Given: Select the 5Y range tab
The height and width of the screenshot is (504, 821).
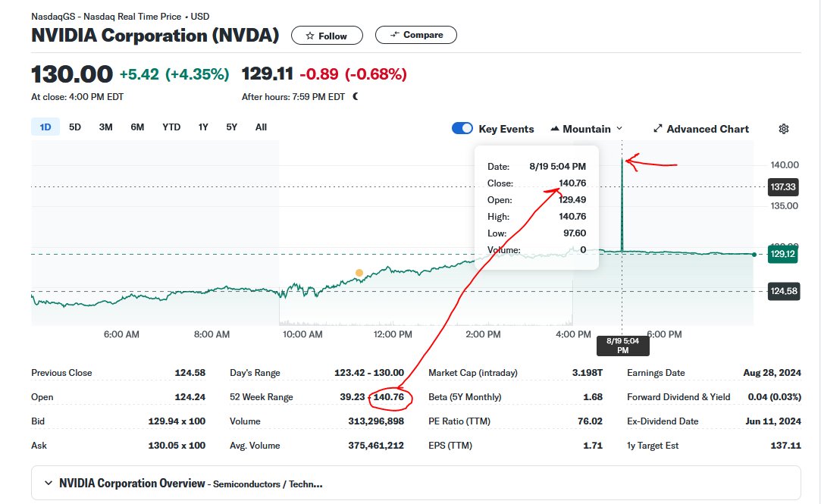Looking at the screenshot, I should tap(231, 127).
